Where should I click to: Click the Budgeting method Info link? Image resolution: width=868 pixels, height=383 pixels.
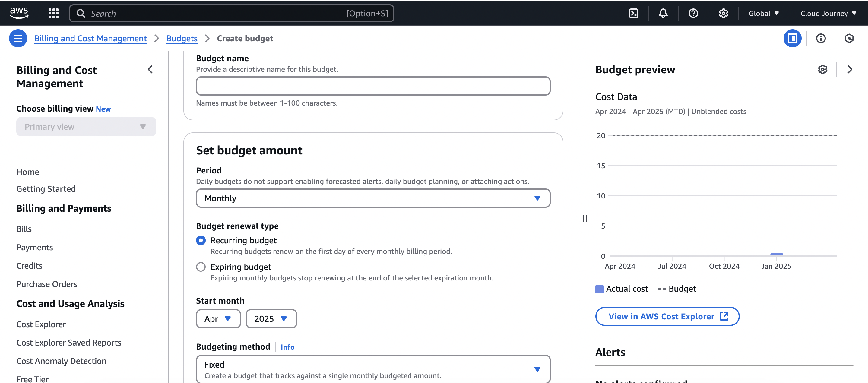[287, 347]
